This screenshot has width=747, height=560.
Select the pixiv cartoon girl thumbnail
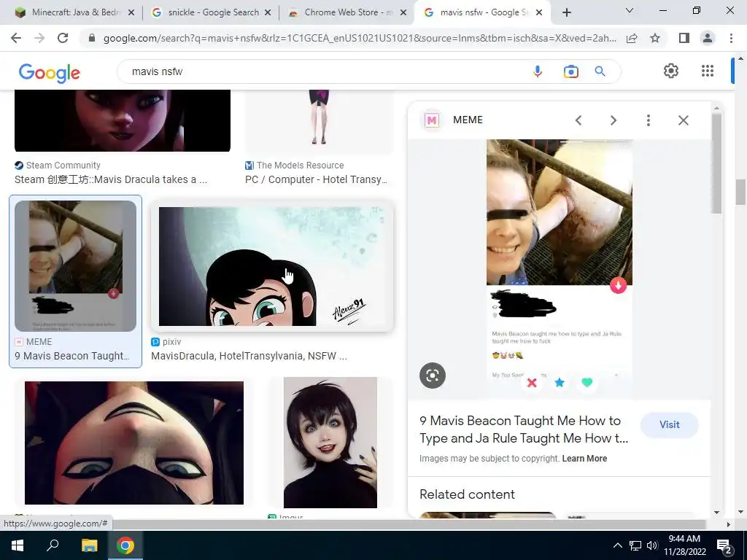272,266
